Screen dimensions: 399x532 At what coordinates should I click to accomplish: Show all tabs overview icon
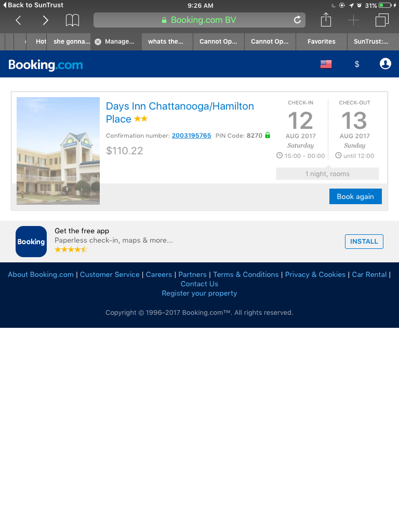click(382, 20)
